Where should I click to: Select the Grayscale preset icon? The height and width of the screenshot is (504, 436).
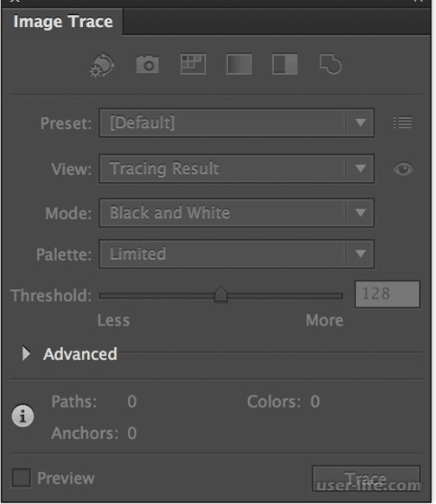(239, 64)
